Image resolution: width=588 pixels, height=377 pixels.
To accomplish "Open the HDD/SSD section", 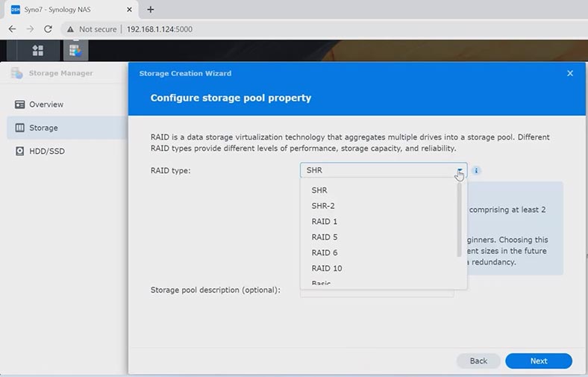I will pyautogui.click(x=67, y=151).
